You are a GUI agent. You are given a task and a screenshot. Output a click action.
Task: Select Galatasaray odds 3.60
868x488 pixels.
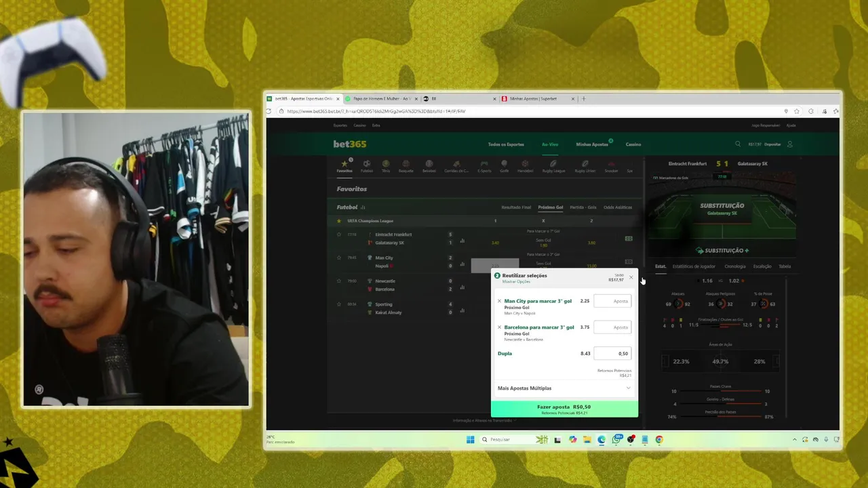[x=591, y=243]
